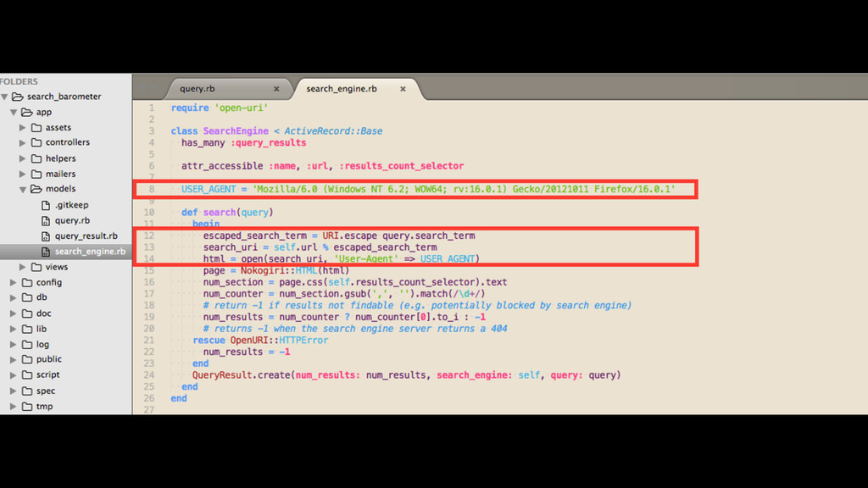Expand the script folder arrow
868x488 pixels.
coord(14,375)
